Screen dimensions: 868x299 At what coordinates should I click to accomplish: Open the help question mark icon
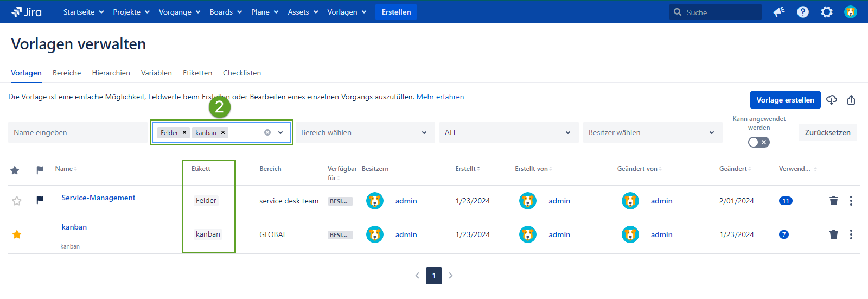point(803,12)
